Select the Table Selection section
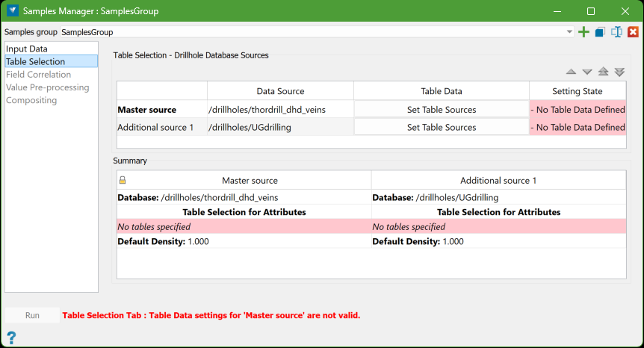Image resolution: width=644 pixels, height=348 pixels. [x=35, y=62]
